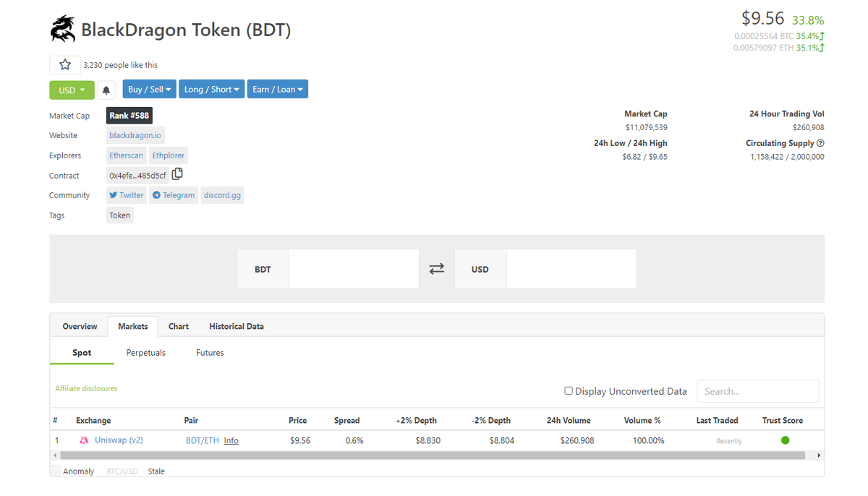Screen dimensions: 868x496
Task: Click the Anomaly legend label
Action: [x=79, y=471]
